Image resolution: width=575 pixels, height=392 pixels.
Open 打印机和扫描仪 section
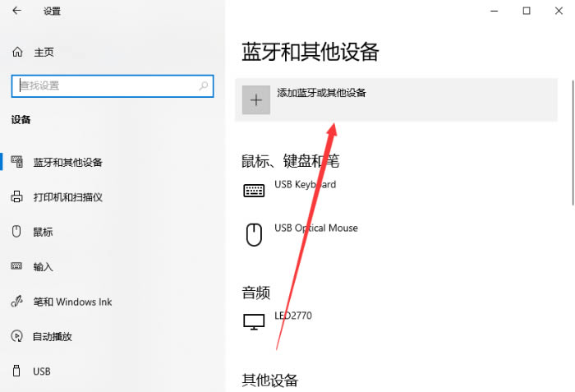(67, 197)
